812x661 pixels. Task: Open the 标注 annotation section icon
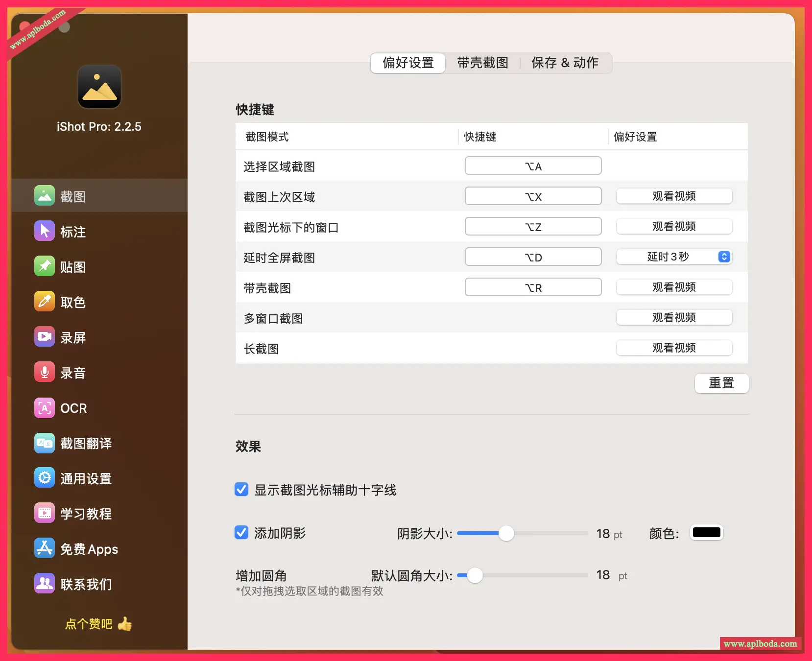pyautogui.click(x=45, y=231)
